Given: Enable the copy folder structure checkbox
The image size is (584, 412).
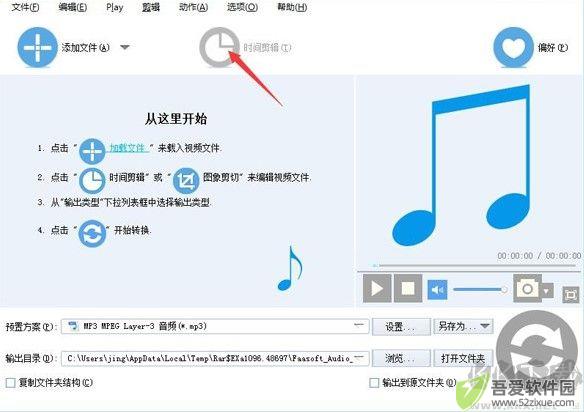Looking at the screenshot, I should tap(10, 383).
